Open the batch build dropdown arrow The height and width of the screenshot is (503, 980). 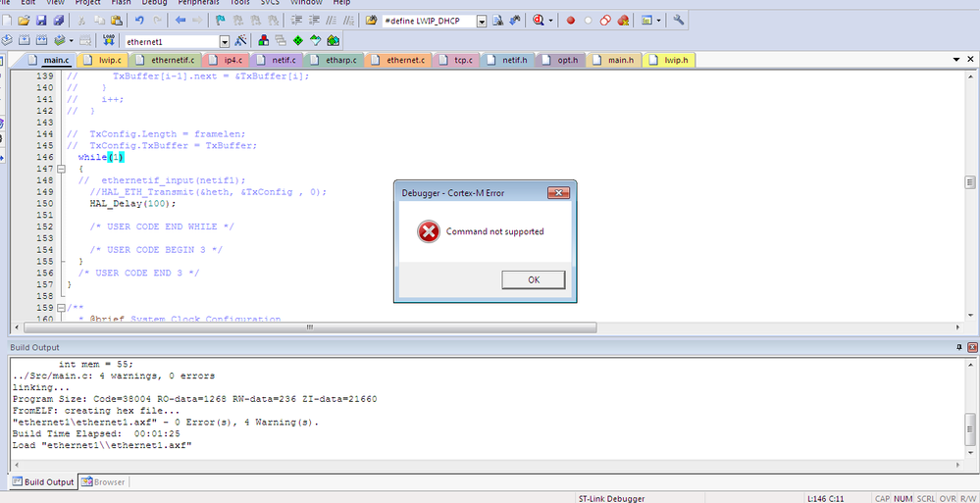[x=71, y=41]
